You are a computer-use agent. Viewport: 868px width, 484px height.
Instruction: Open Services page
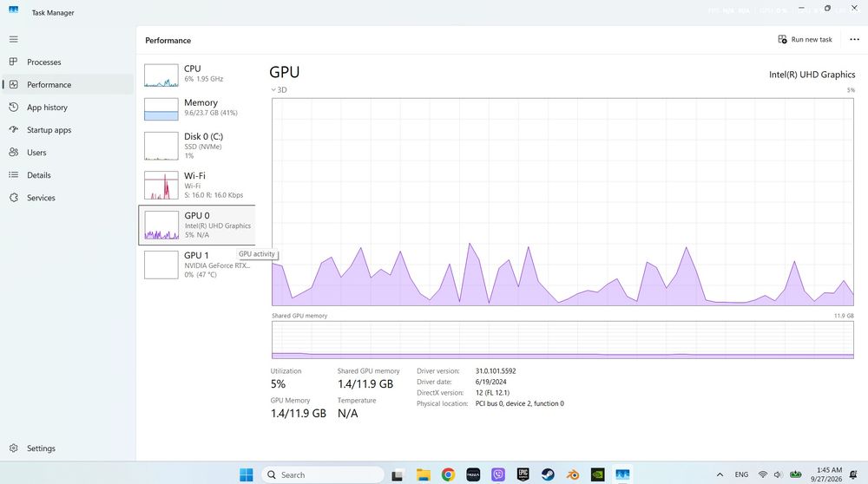point(67,198)
